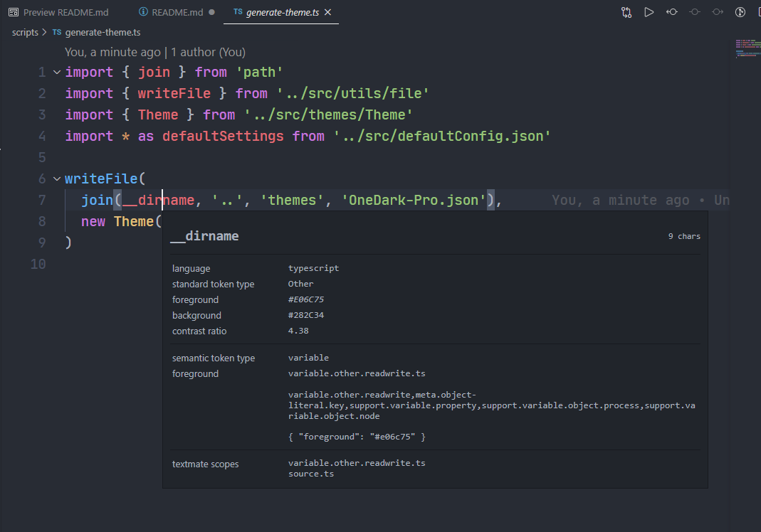Click the next change navigation circle icon

[718, 12]
